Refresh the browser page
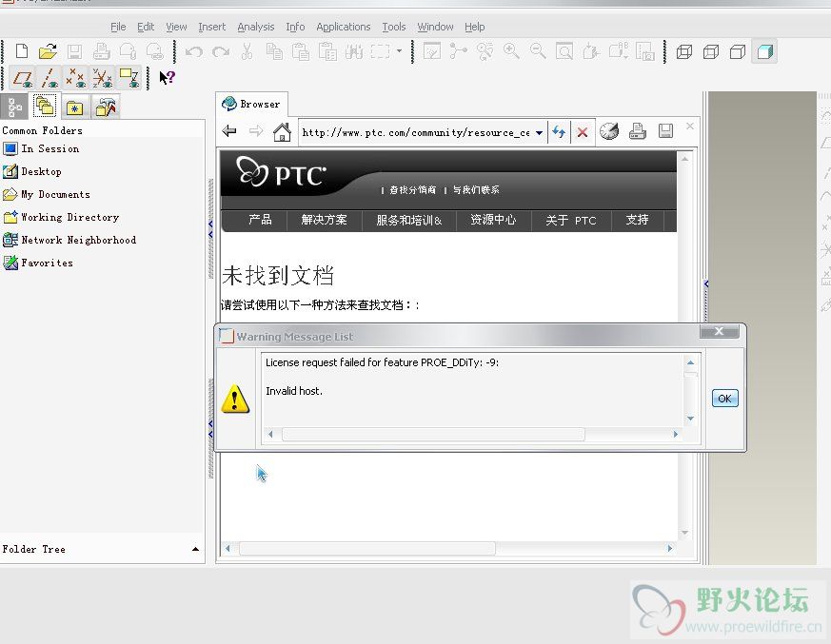 pos(559,132)
